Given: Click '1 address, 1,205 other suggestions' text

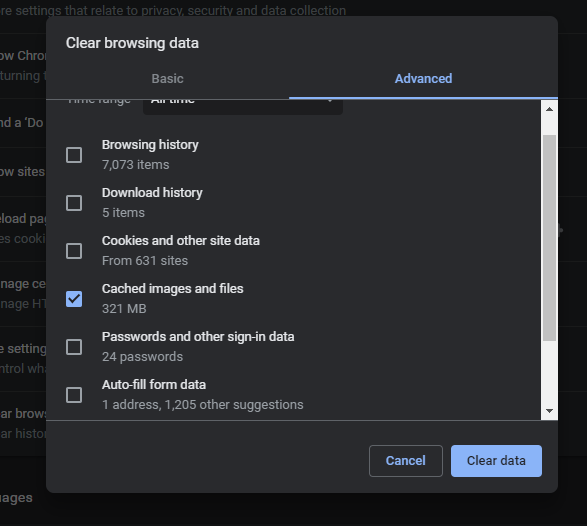Looking at the screenshot, I should [x=203, y=405].
